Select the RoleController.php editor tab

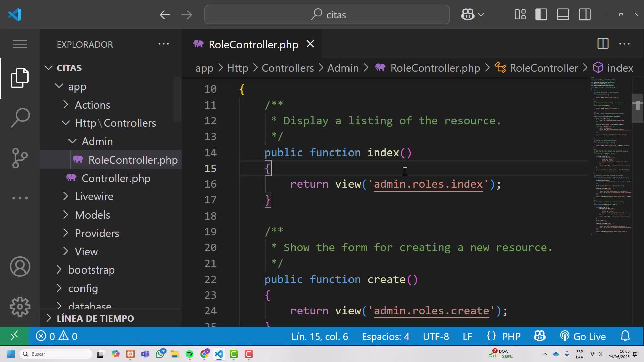point(253,44)
